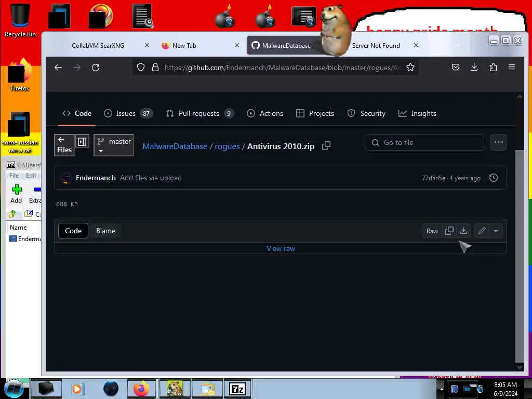532x399 pixels.
Task: Open the Firefox downloads panel
Action: click(x=474, y=67)
